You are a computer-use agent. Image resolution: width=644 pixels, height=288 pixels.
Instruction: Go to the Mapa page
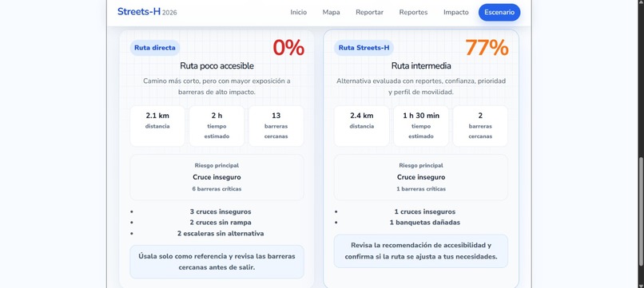pos(331,12)
